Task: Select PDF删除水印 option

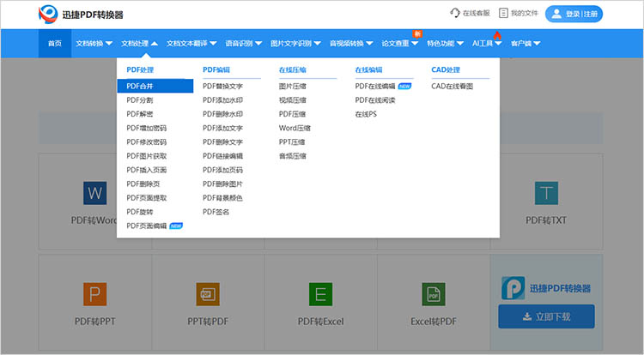Action: point(222,114)
